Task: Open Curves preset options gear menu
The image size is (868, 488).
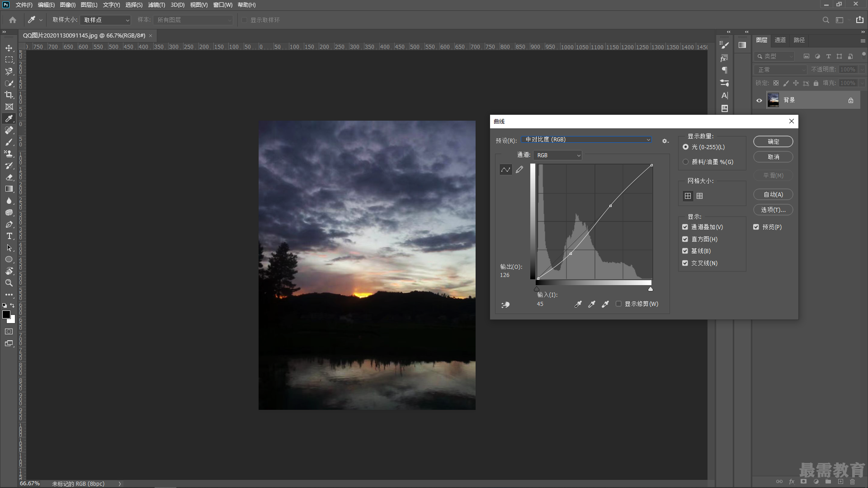Action: point(665,141)
